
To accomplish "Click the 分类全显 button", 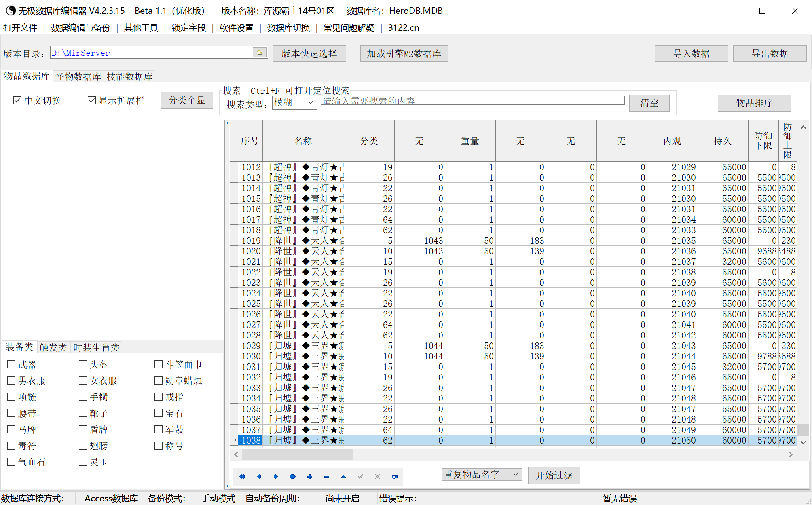I will click(x=187, y=100).
